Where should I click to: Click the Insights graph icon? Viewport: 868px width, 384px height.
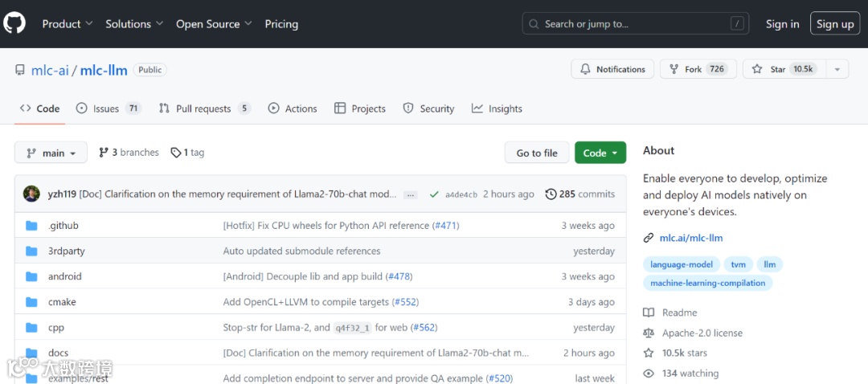tap(477, 108)
